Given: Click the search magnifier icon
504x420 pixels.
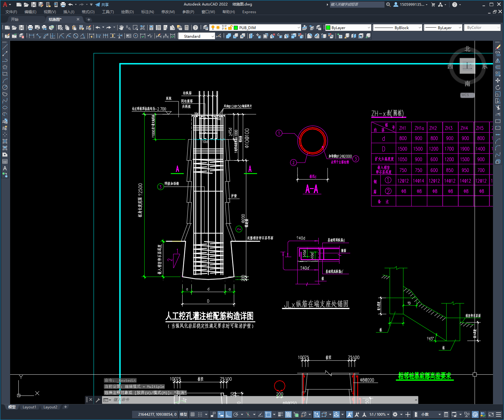Looking at the screenshot, I should (388, 5).
